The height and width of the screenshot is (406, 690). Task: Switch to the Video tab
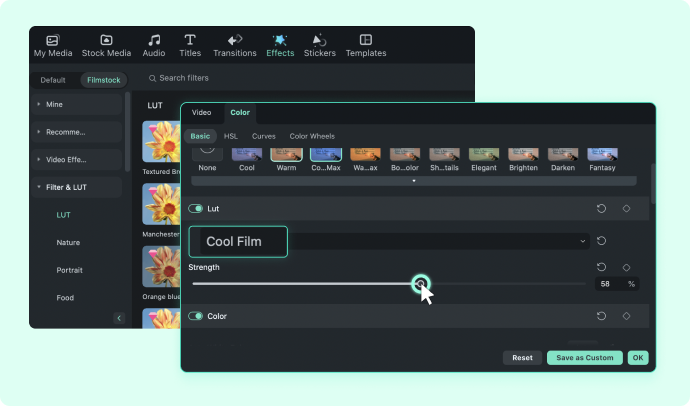(x=202, y=113)
